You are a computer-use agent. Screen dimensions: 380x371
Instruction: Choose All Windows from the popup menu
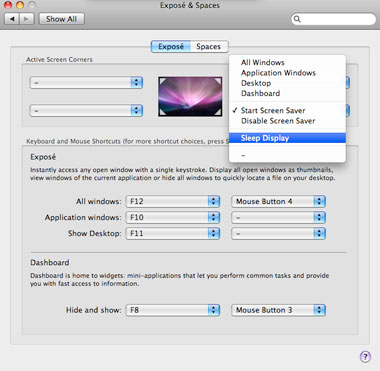pos(287,62)
